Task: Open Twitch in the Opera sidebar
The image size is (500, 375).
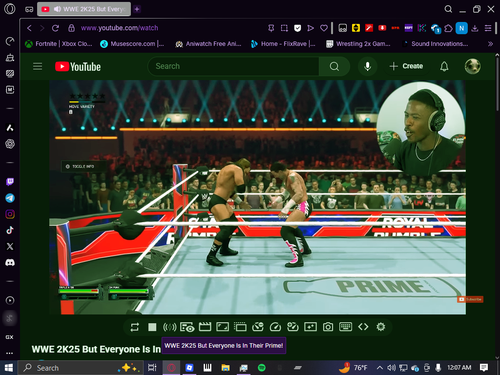Action: pos(10,182)
